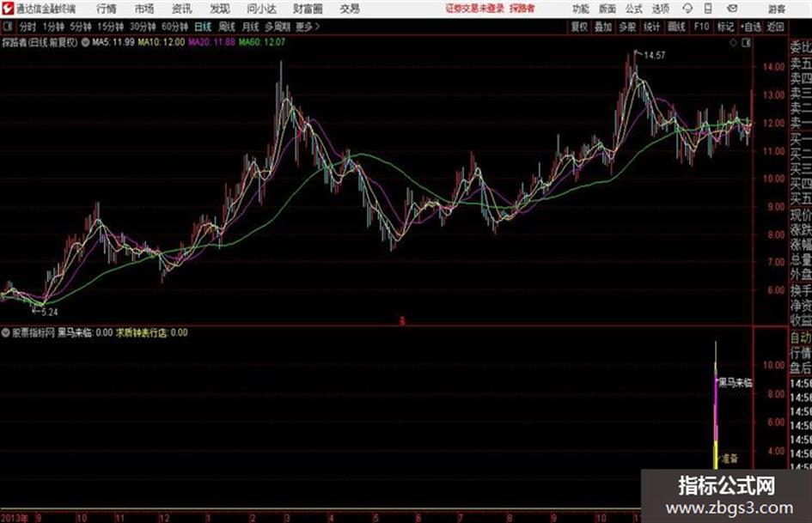This screenshot has height=523, width=812.
Task: Open the mail envelope icon
Action: [732, 9]
